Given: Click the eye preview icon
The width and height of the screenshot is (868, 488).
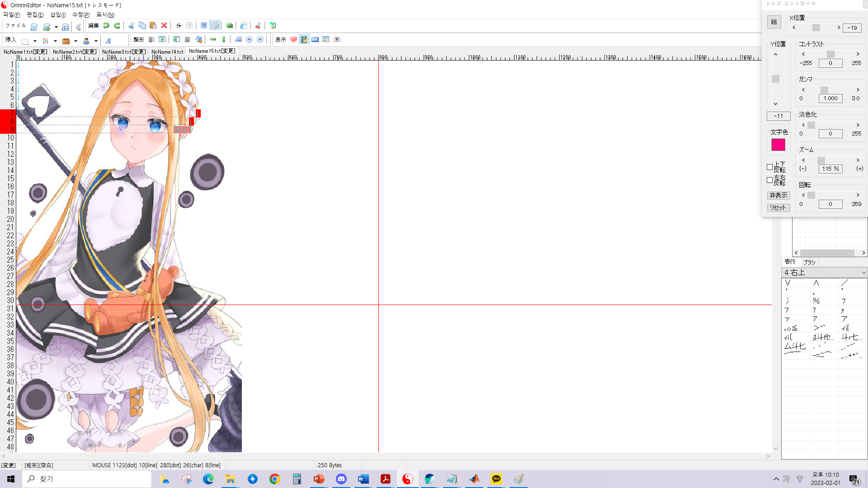Looking at the screenshot, I should [x=337, y=40].
